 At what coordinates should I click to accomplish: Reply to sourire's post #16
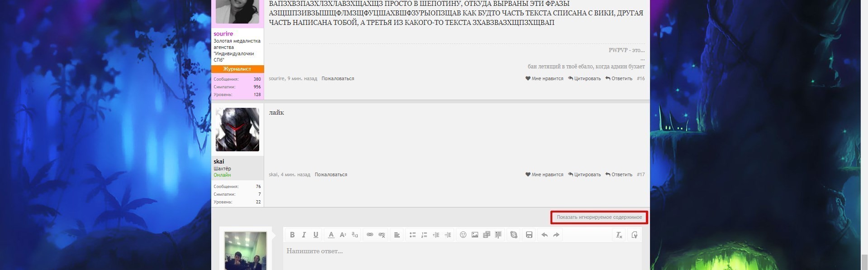619,79
